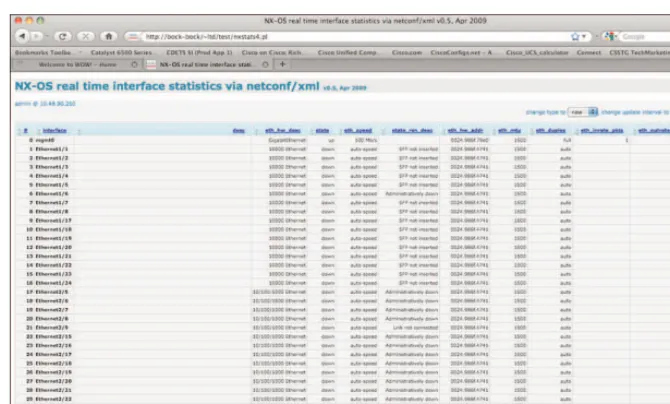Sort by the eth_speed column header
This screenshot has height=404, width=670.
click(x=358, y=130)
